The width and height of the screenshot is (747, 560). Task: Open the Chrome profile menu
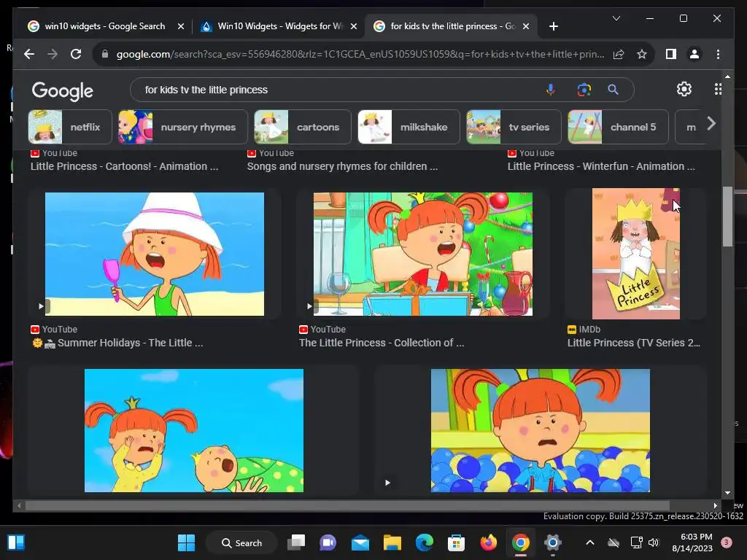point(694,54)
